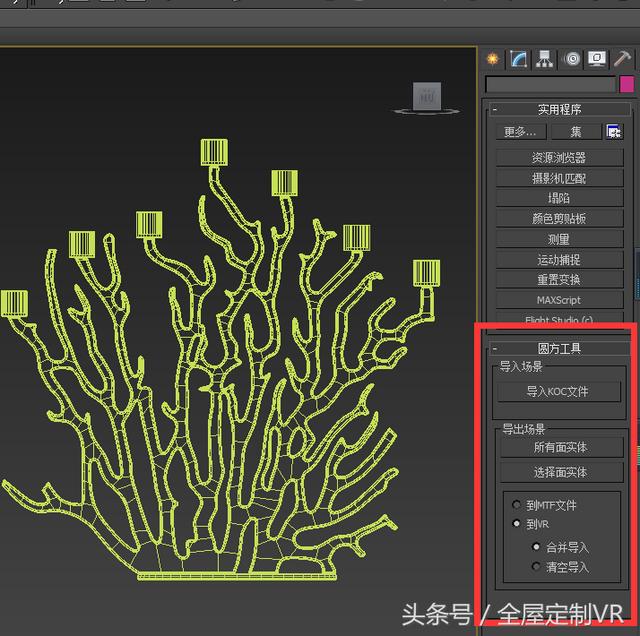The image size is (640, 636).
Task: Open the Motion panel icon
Action: tap(572, 58)
